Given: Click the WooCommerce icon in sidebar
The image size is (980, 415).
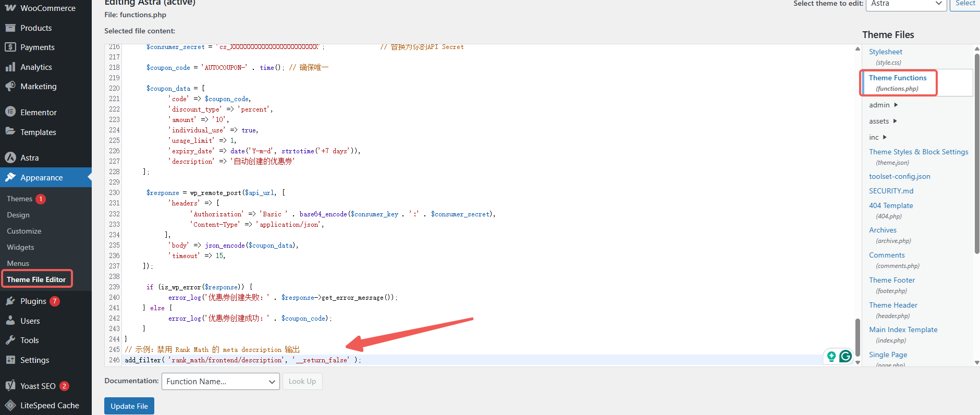Looking at the screenshot, I should [10, 8].
